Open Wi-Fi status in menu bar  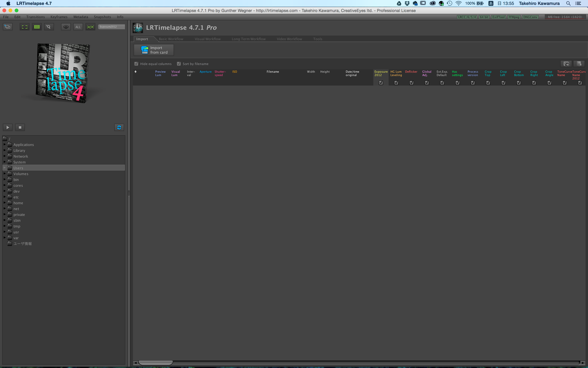[x=458, y=3]
